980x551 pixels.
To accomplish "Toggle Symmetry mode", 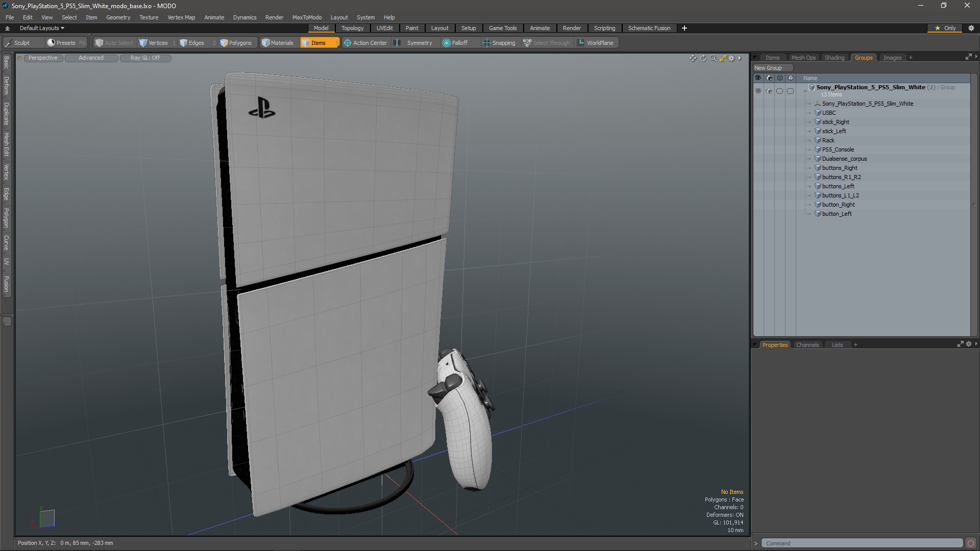I will (414, 43).
